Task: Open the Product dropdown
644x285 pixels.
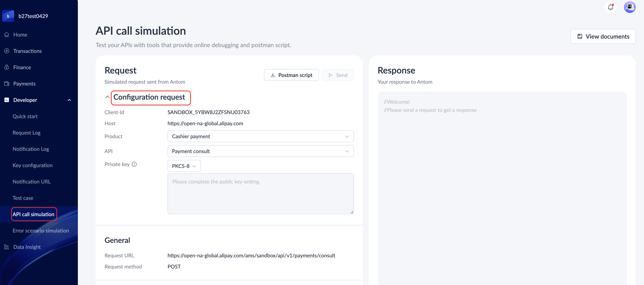Action: (260, 136)
